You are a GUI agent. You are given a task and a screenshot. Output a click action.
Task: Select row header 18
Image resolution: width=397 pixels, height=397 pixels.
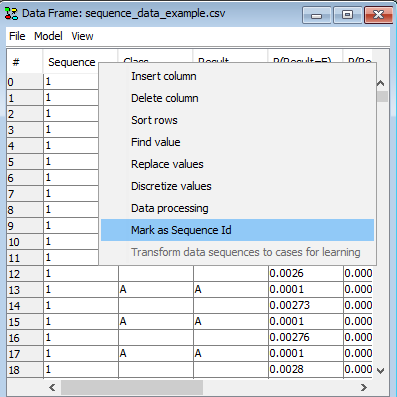point(25,370)
